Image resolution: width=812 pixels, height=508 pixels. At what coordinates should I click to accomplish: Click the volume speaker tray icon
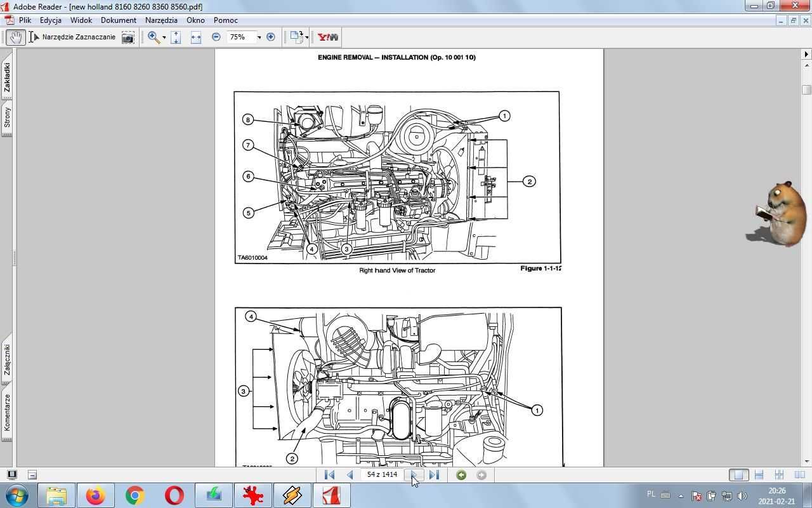pyautogui.click(x=742, y=495)
